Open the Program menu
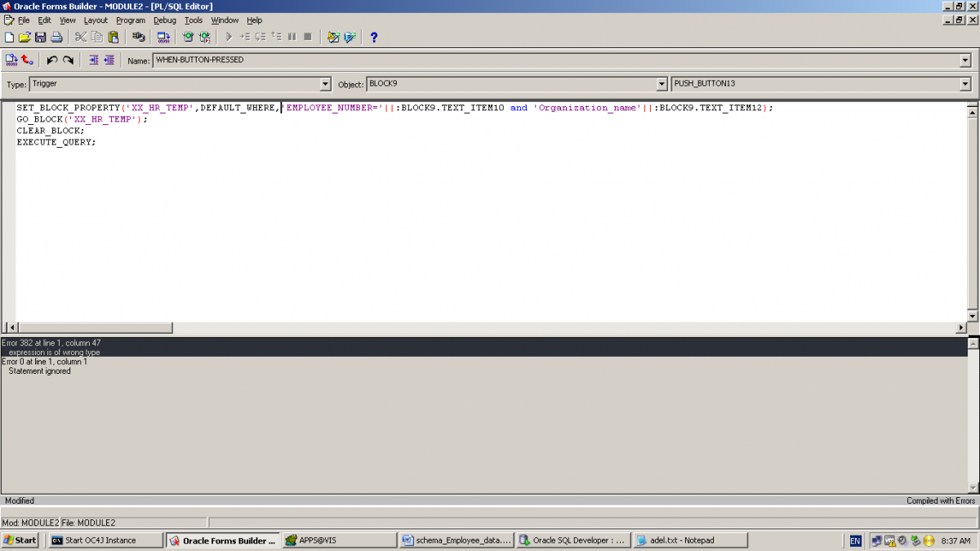The width and height of the screenshot is (980, 551). pos(130,20)
